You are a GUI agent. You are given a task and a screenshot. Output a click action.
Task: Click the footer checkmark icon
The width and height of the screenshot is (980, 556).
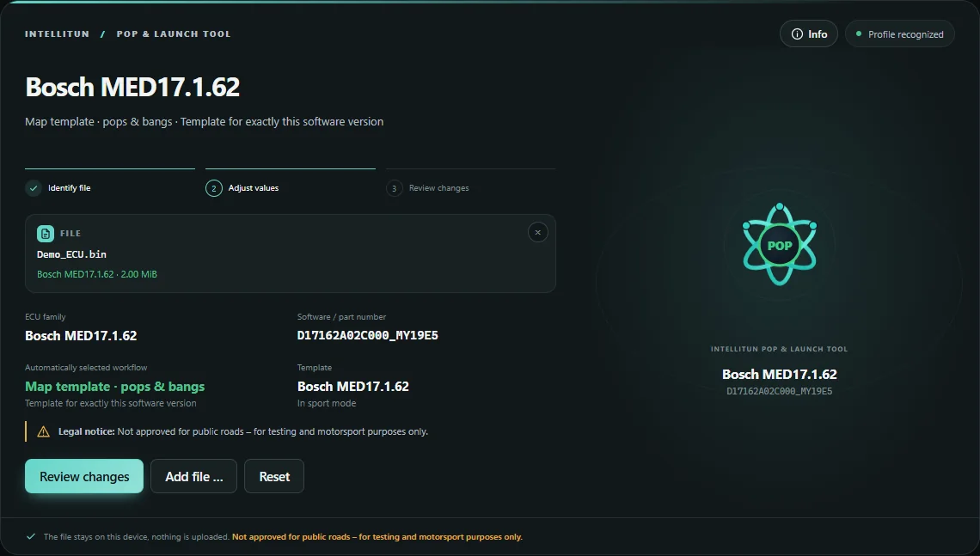31,536
